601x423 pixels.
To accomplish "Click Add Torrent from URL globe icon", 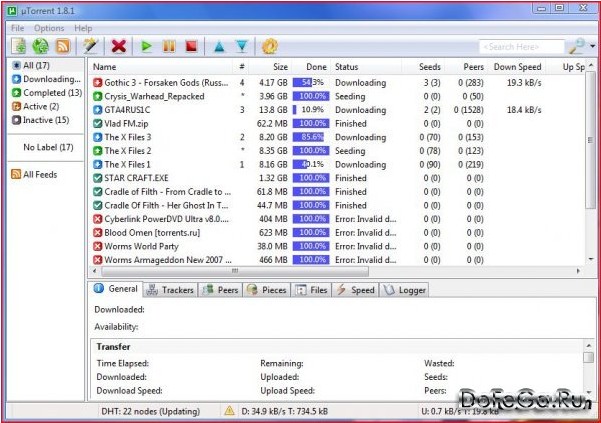I will [x=40, y=46].
